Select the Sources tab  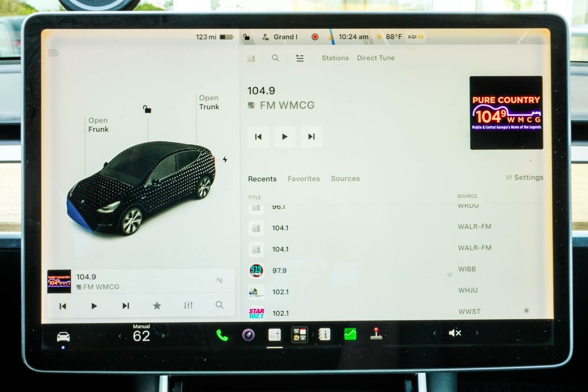[345, 179]
